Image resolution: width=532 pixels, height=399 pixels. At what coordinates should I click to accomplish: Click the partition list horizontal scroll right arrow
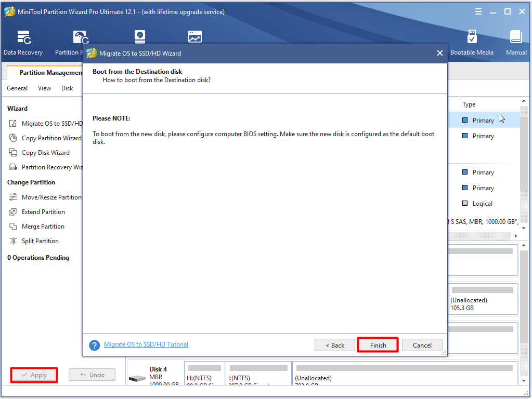pyautogui.click(x=516, y=236)
